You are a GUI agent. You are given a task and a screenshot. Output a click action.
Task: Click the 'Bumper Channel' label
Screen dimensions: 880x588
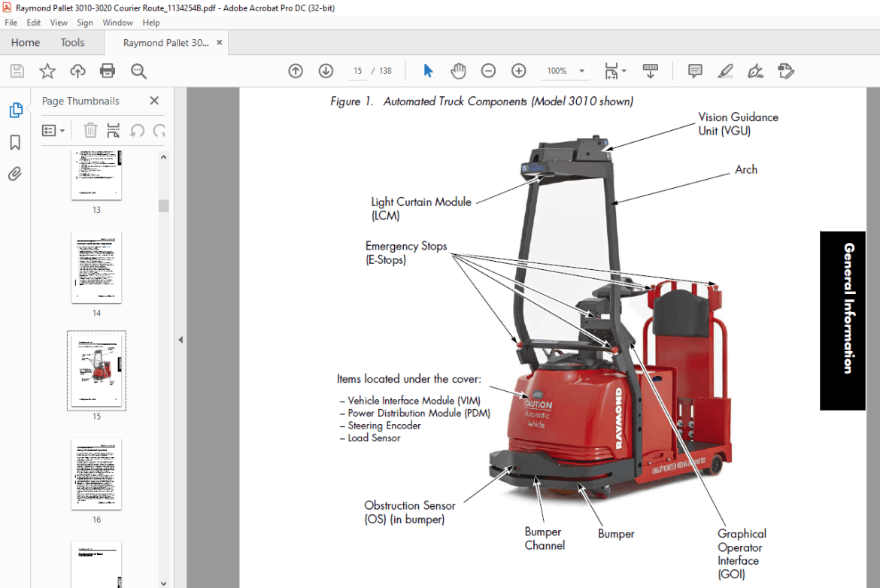point(545,538)
